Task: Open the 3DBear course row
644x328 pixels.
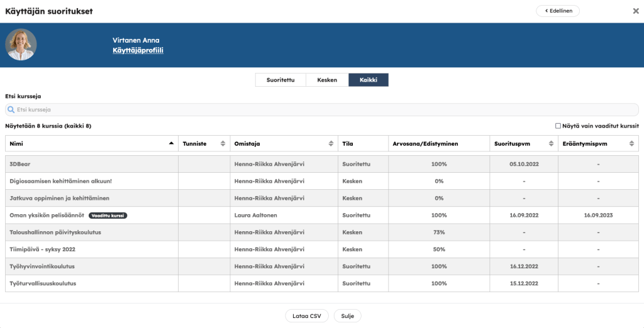Action: pos(19,164)
